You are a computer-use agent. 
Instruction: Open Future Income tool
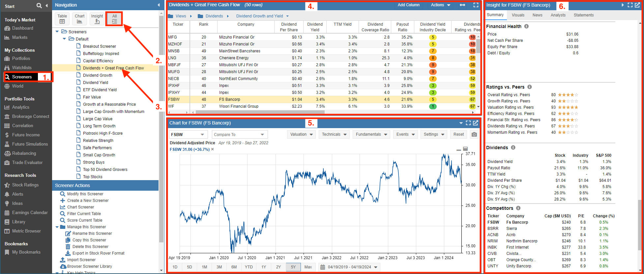26,135
